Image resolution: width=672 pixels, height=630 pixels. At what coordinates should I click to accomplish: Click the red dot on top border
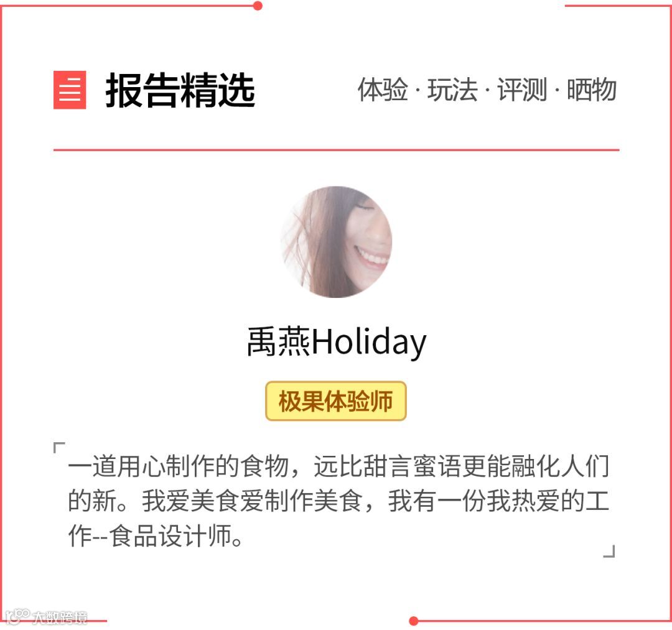click(258, 6)
